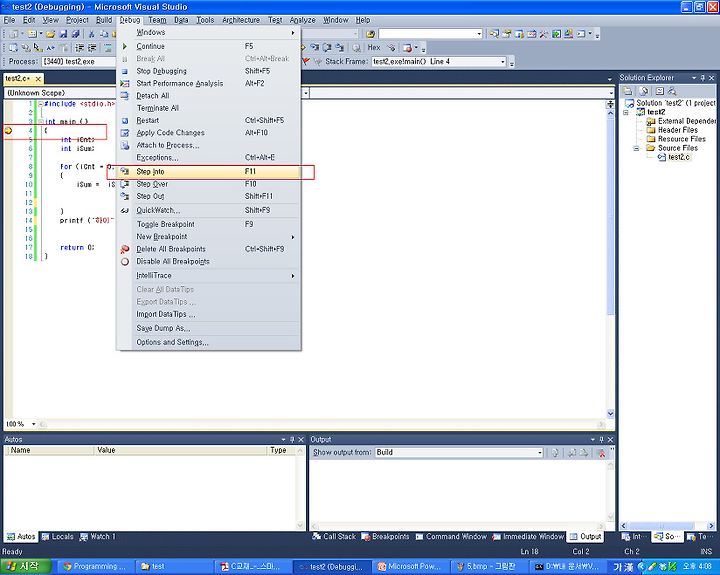
Task: Select Disable All Breakpoints
Action: [208, 262]
